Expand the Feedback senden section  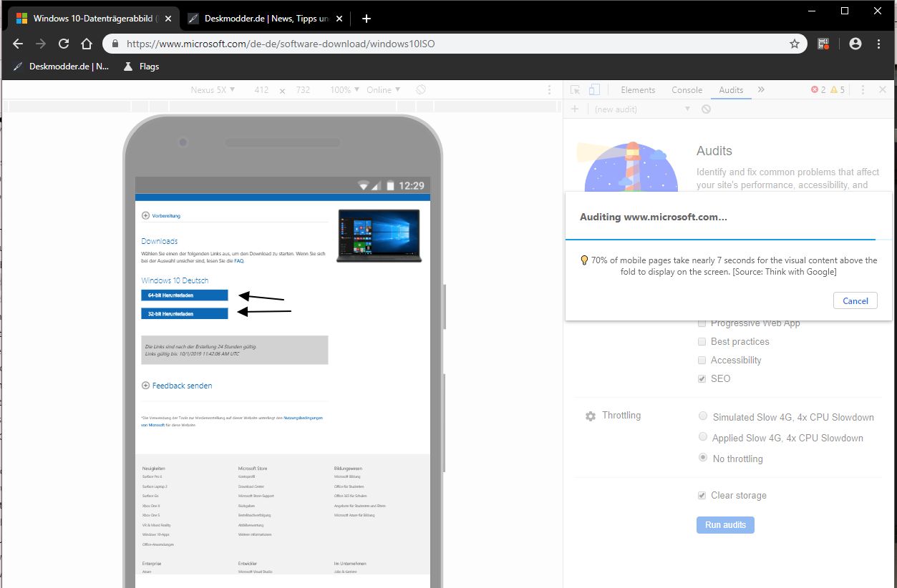coord(177,386)
